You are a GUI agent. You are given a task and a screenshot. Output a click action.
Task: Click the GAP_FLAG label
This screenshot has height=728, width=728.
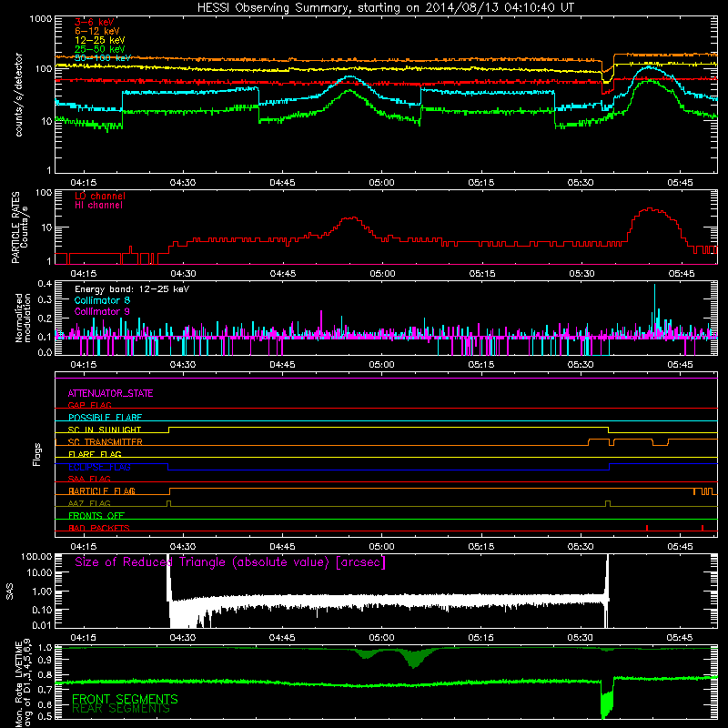point(89,405)
